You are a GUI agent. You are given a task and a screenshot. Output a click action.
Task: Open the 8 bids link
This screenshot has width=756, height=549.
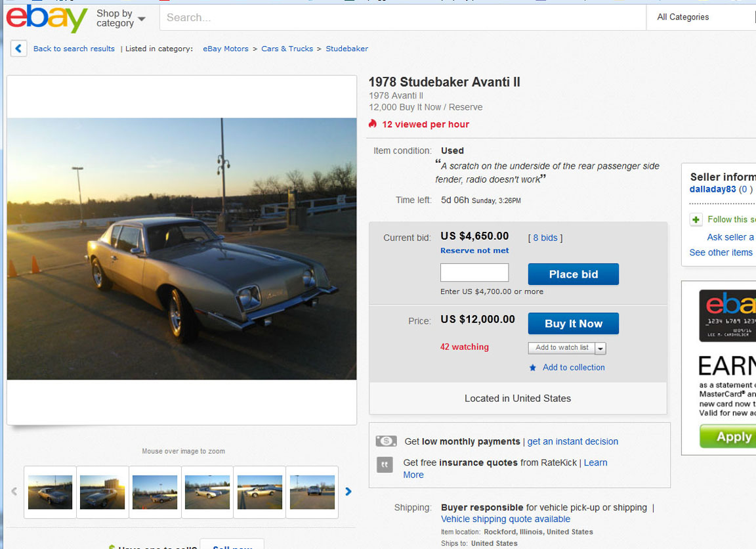545,238
